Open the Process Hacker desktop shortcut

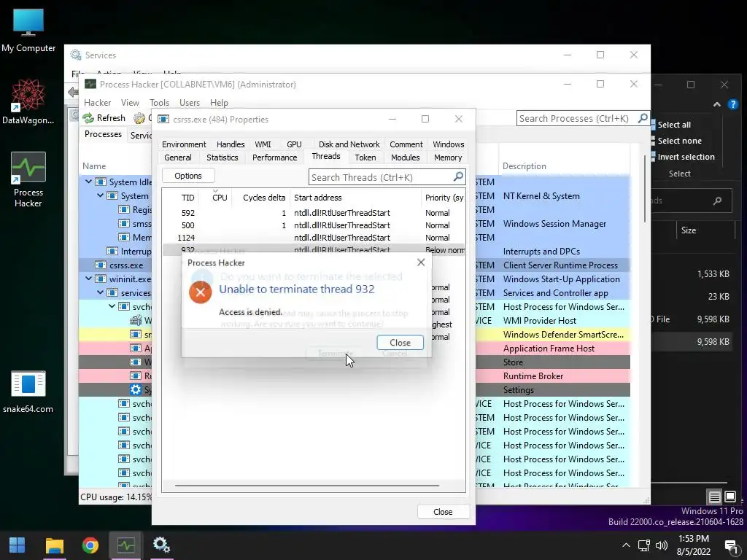coord(28,179)
